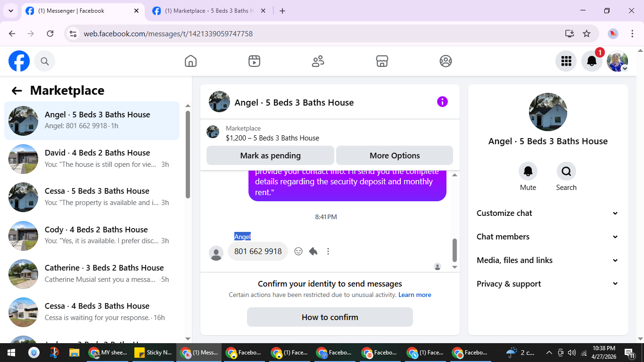The width and height of the screenshot is (644, 362).
Task: Open the Windows notification center icon
Action: (630, 353)
